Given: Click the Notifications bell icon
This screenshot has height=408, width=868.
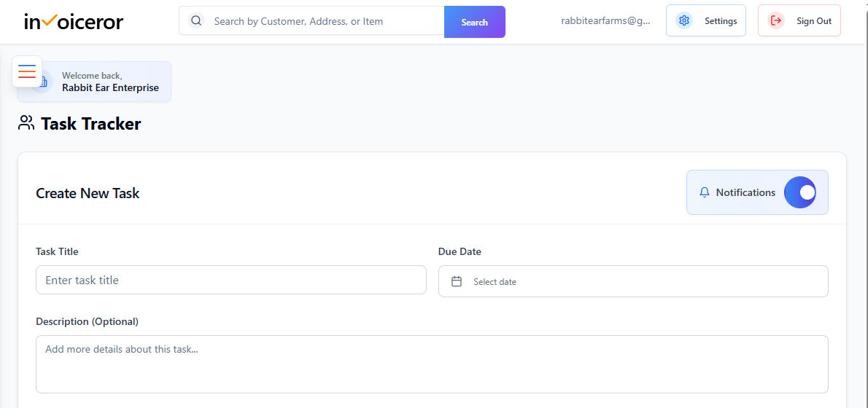Looking at the screenshot, I should tap(704, 192).
